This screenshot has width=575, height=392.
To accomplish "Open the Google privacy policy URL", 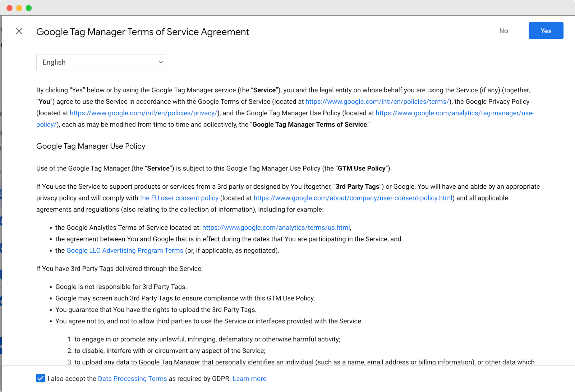I will tap(143, 113).
